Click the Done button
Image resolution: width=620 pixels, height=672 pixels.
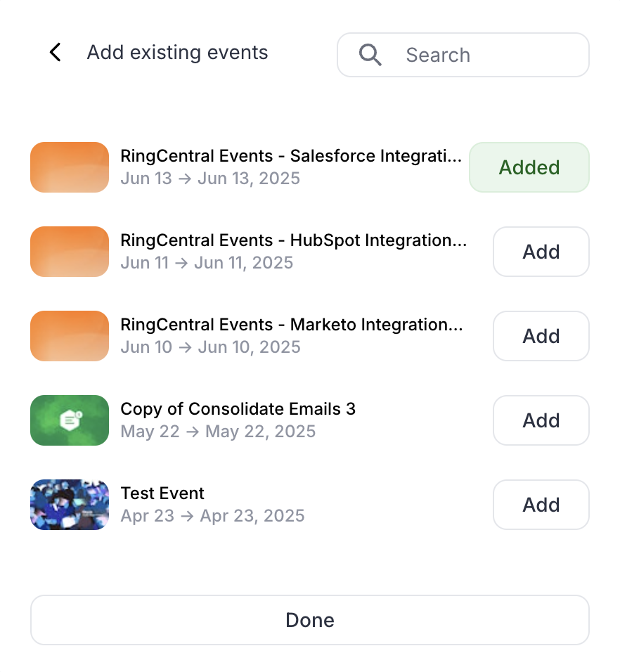pos(310,620)
